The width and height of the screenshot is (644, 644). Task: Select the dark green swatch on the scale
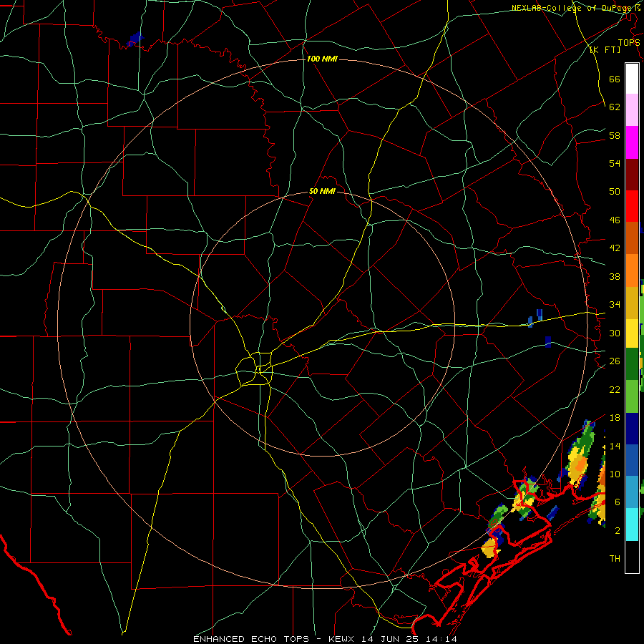click(632, 364)
